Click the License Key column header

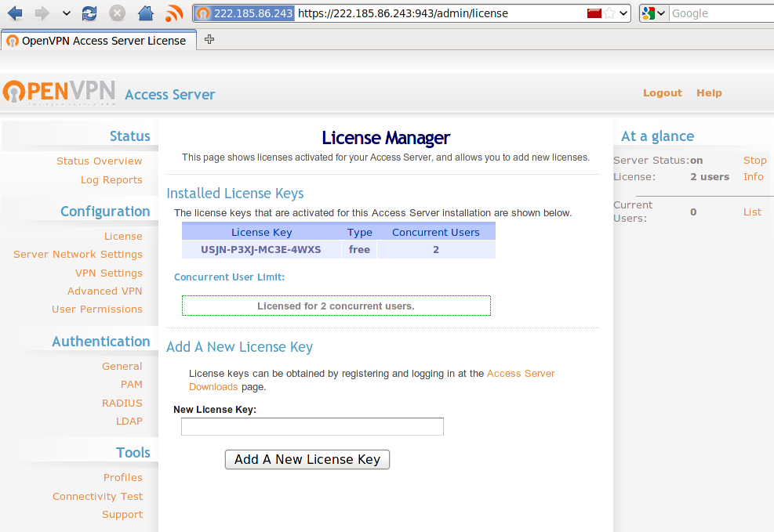click(262, 232)
